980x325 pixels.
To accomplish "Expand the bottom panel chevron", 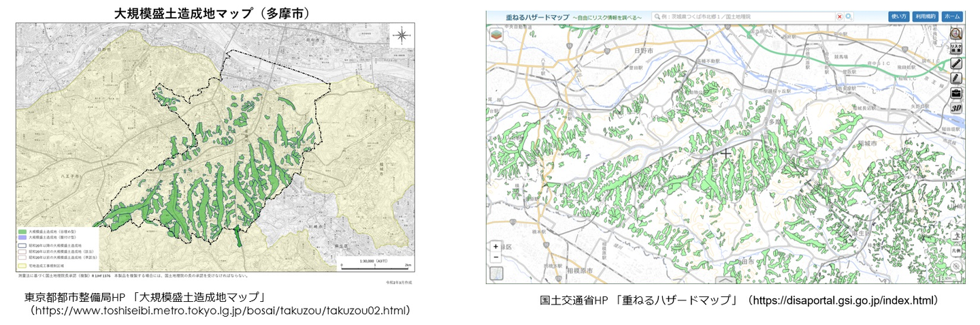I will tap(725, 279).
